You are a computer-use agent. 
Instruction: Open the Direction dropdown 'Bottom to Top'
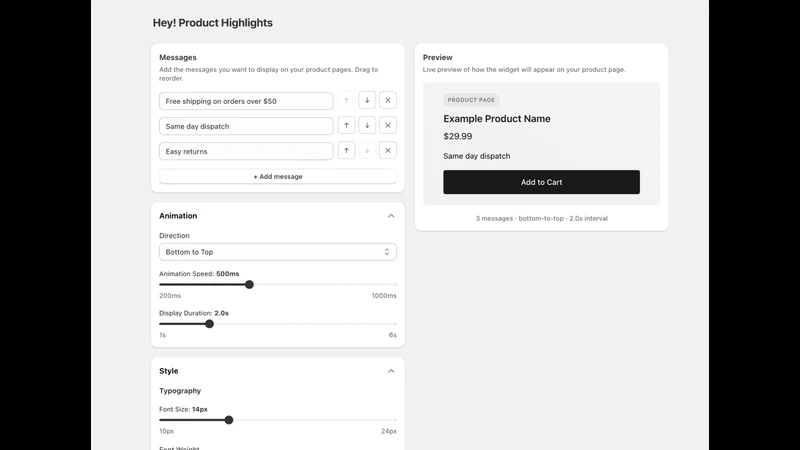pos(278,252)
